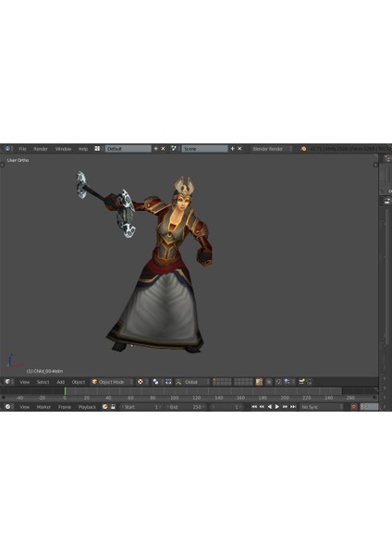Open the Playback menu

coord(88,407)
